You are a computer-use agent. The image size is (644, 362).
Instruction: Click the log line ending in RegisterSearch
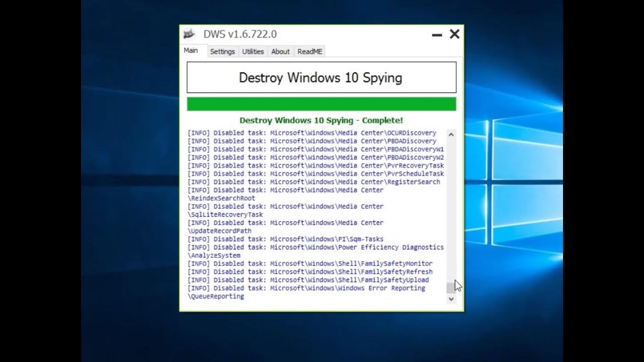(x=314, y=182)
